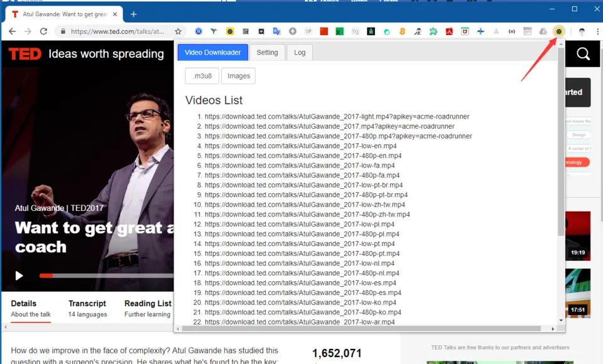
Task: Open the related video thumbnail marked 17:51
Action: [x=578, y=293]
